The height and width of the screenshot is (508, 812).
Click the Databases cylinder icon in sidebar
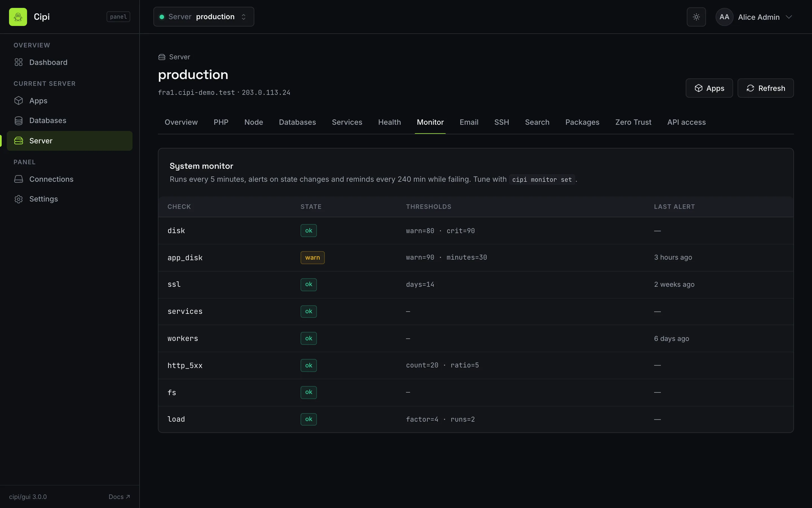point(18,121)
